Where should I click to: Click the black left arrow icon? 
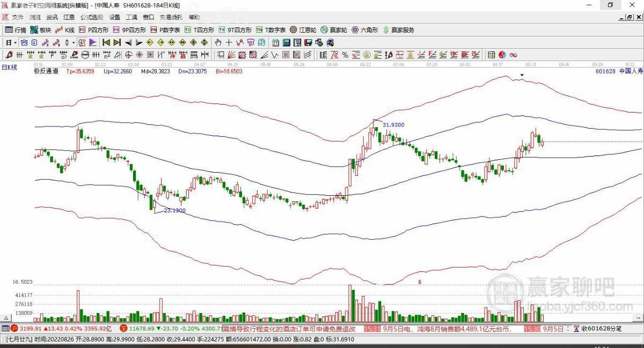(128, 42)
